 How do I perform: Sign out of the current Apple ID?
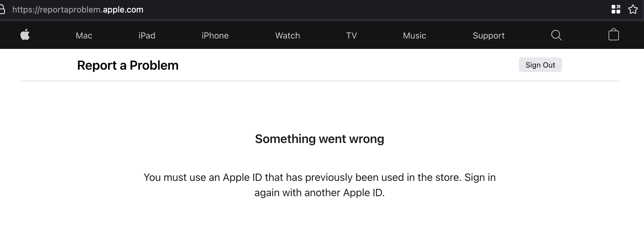(540, 65)
